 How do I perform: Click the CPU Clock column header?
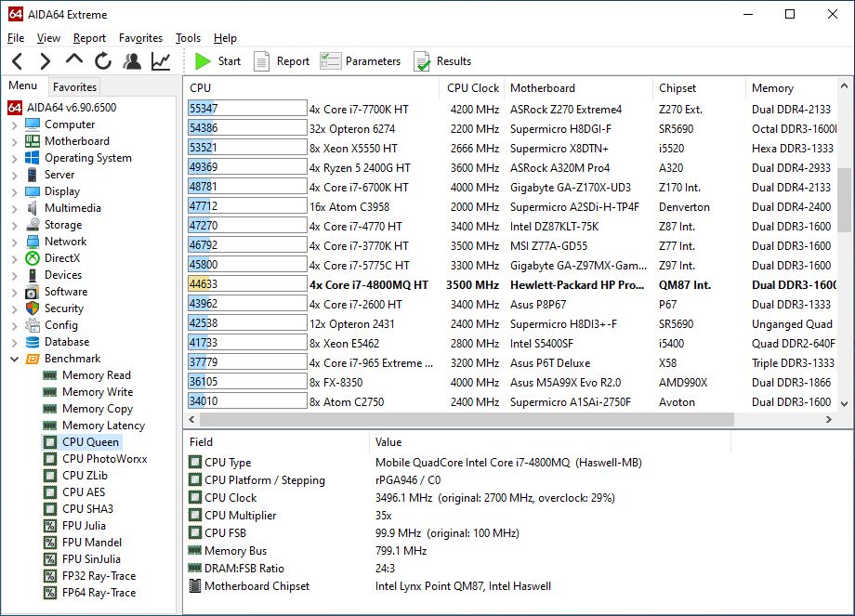point(473,87)
